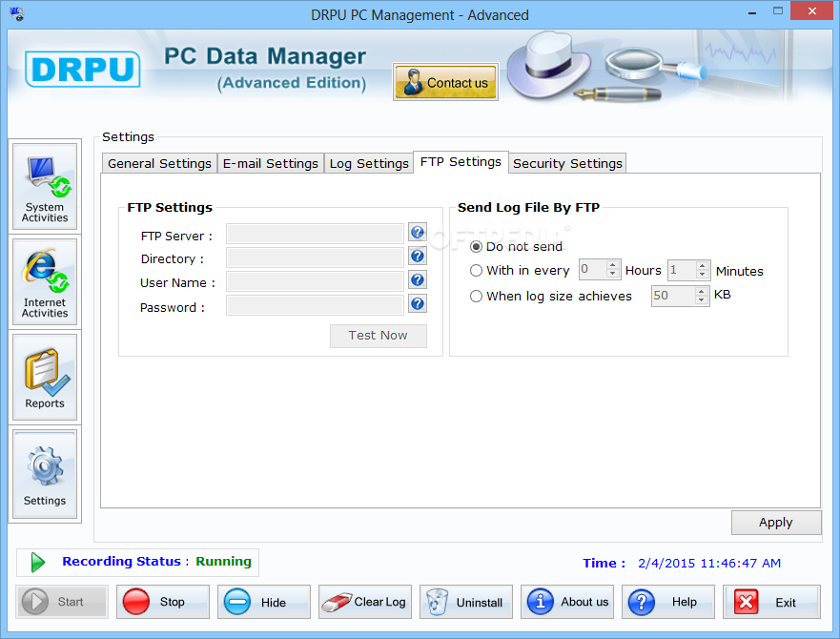
Task: Click the Running status text
Action: pyautogui.click(x=223, y=561)
